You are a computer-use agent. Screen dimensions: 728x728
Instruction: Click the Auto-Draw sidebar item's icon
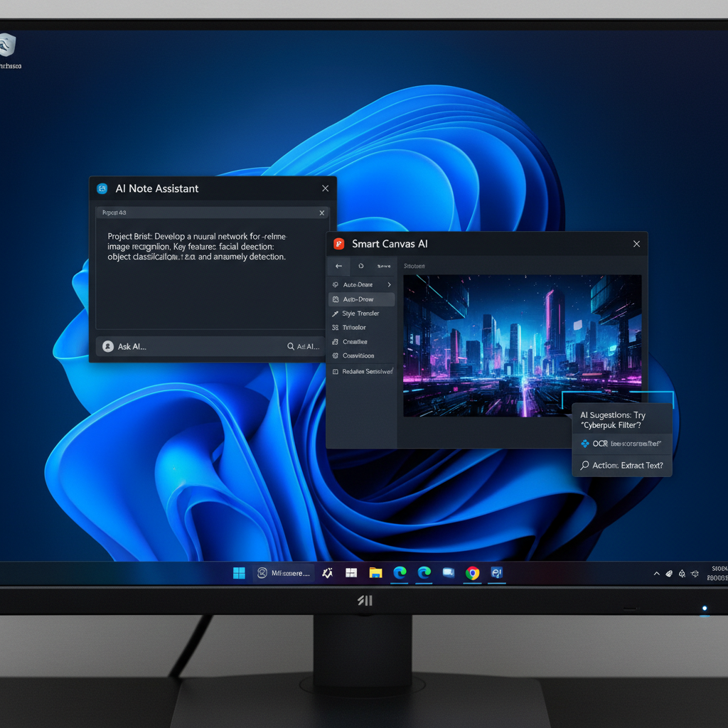[336, 299]
